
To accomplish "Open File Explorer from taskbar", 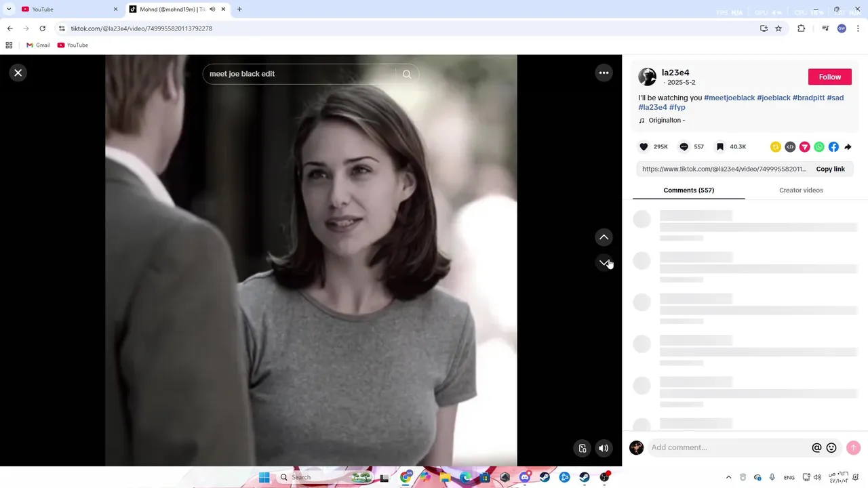I will (445, 477).
